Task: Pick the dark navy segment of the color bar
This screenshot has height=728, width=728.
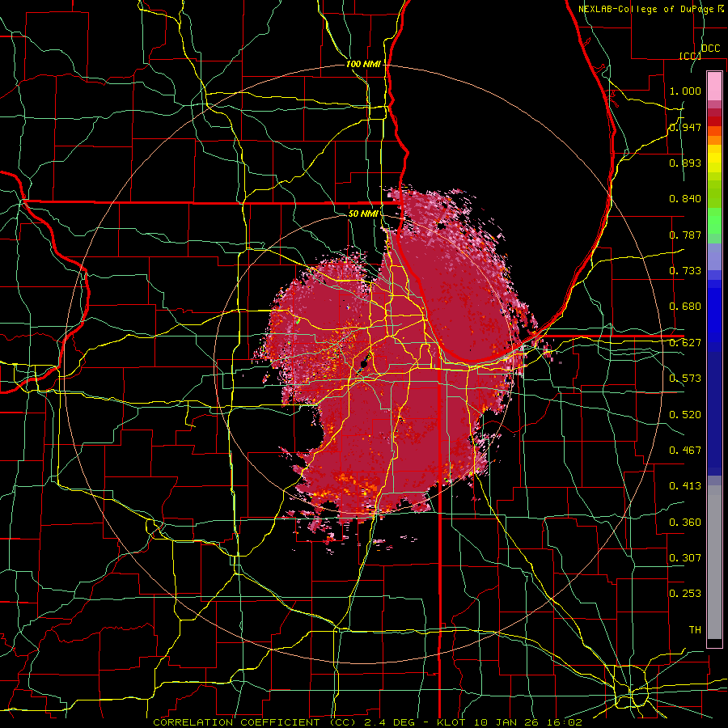Action: 714,413
